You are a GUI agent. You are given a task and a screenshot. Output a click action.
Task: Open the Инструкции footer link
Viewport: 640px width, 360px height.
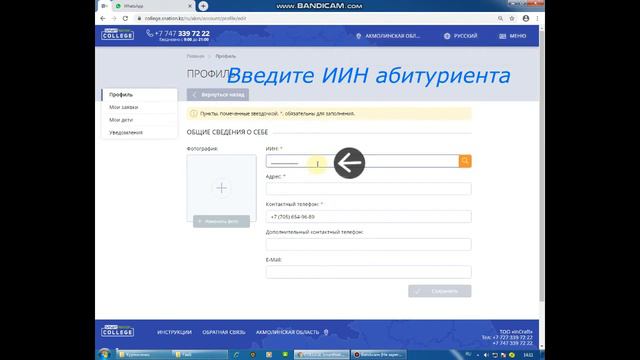[x=174, y=332]
